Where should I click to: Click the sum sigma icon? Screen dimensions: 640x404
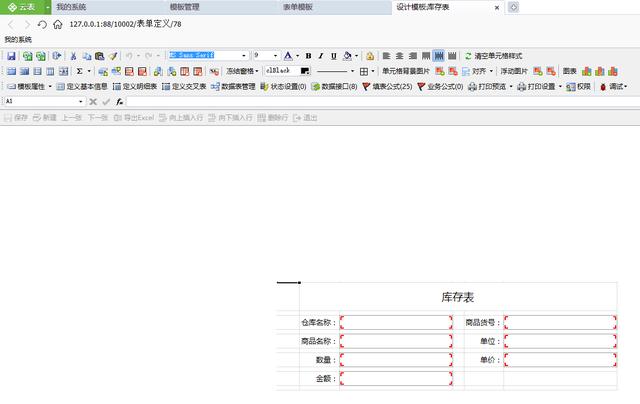click(80, 72)
